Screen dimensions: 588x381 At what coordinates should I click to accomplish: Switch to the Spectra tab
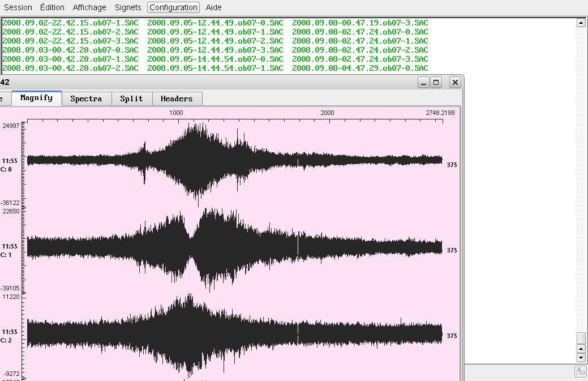pyautogui.click(x=86, y=99)
